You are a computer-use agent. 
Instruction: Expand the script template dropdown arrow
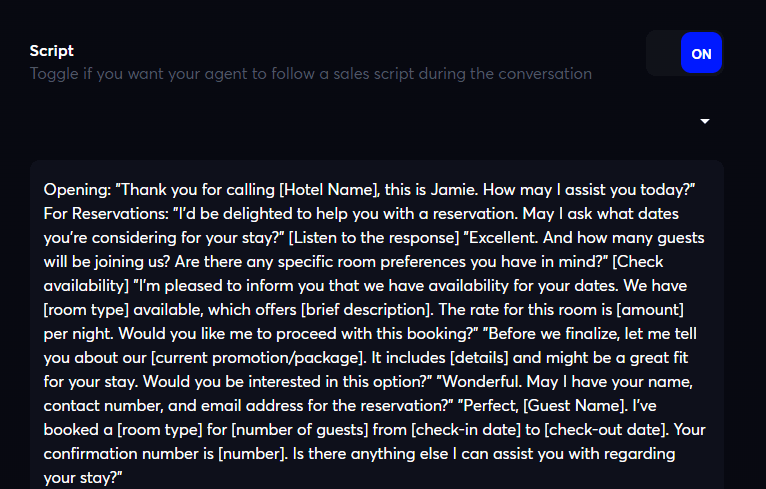pos(705,121)
